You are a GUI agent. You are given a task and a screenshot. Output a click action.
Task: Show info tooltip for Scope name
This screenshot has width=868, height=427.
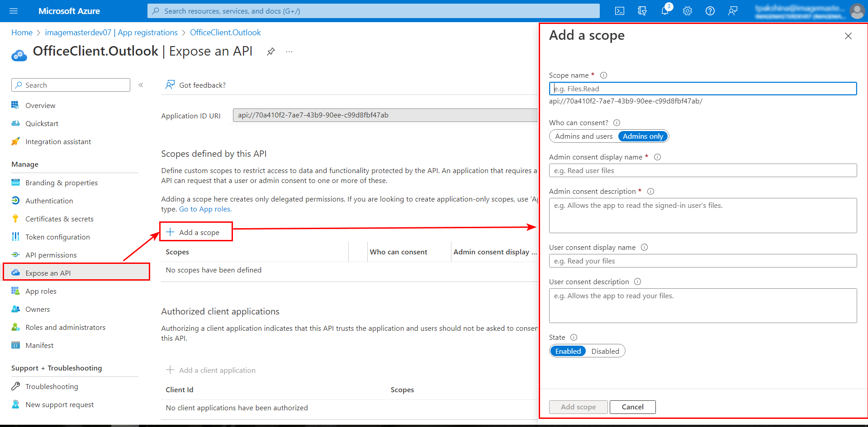[603, 75]
